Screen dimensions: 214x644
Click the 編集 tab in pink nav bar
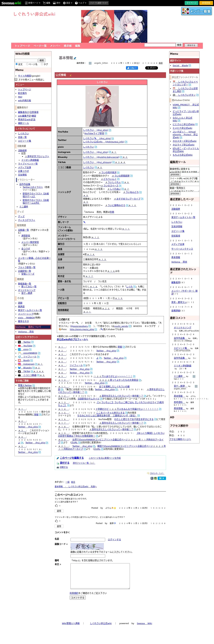78,46
